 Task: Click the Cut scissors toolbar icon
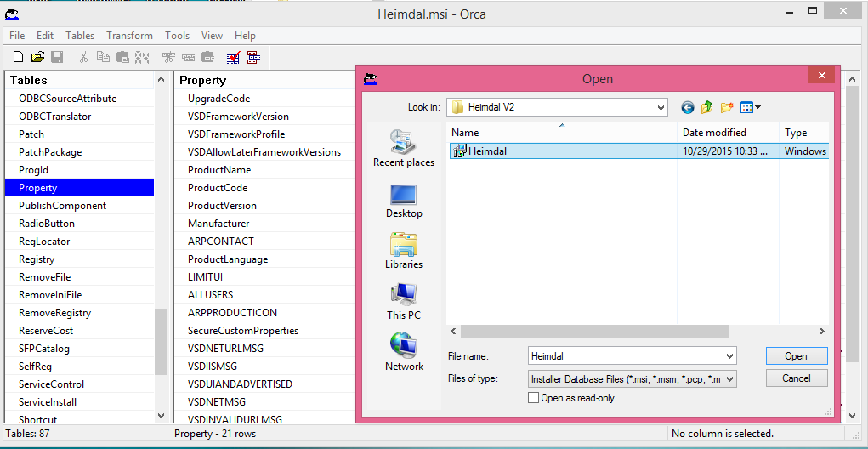pos(83,56)
